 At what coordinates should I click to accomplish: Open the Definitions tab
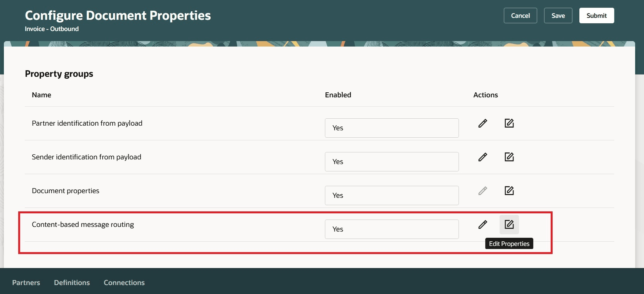[x=72, y=283]
